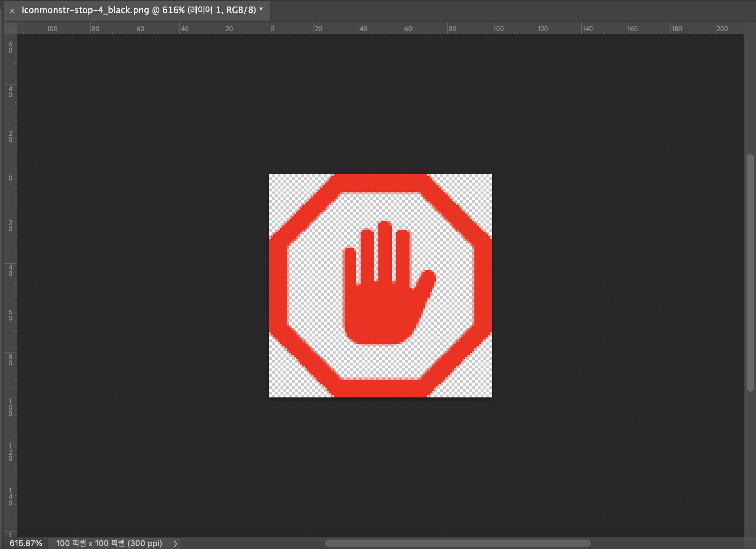
Task: Click the zoom percentage field 615.87%
Action: click(26, 543)
